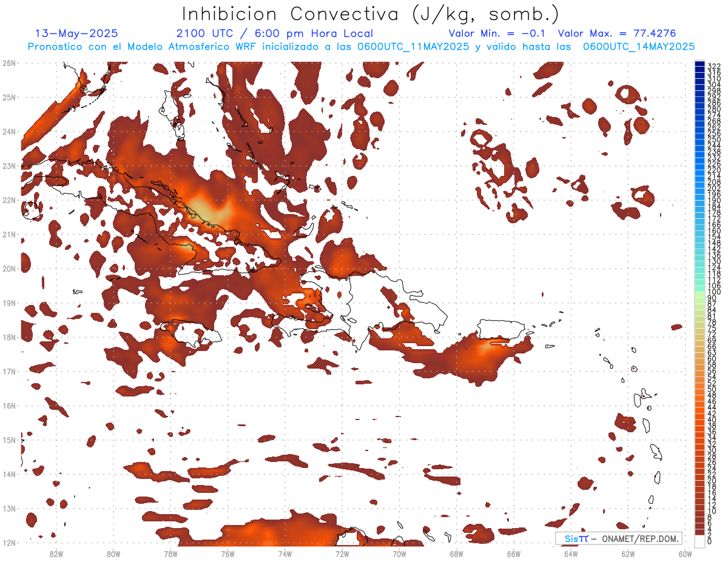
Task: Select the date text '13-May-2025'
Action: pyautogui.click(x=76, y=34)
